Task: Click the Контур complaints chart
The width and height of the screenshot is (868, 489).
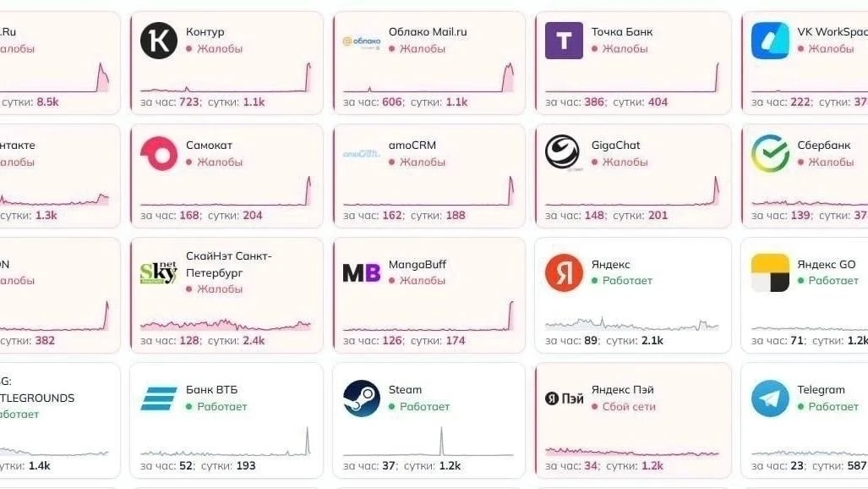Action: (226, 77)
